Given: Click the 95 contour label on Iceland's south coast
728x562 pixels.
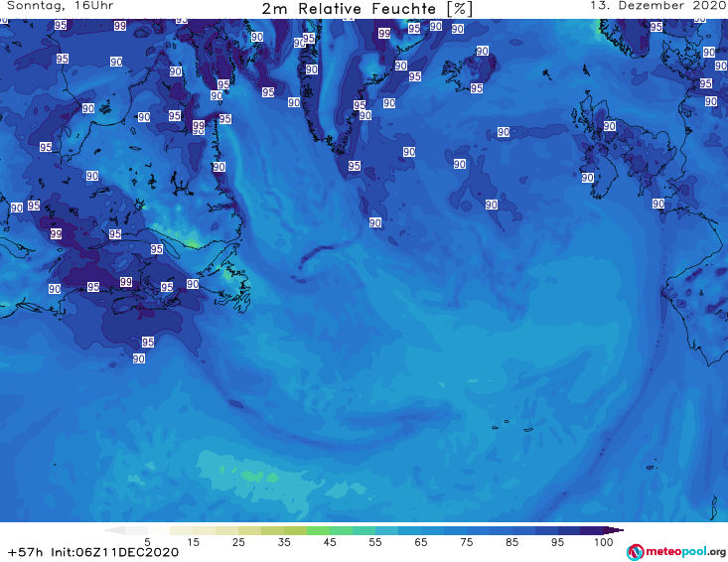Looking at the screenshot, I should (x=477, y=88).
